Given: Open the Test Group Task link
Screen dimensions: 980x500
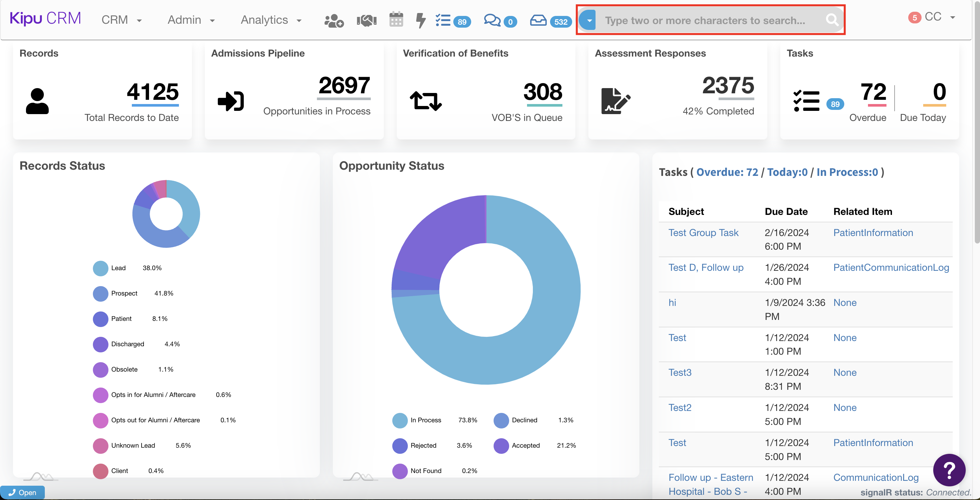Looking at the screenshot, I should (703, 233).
